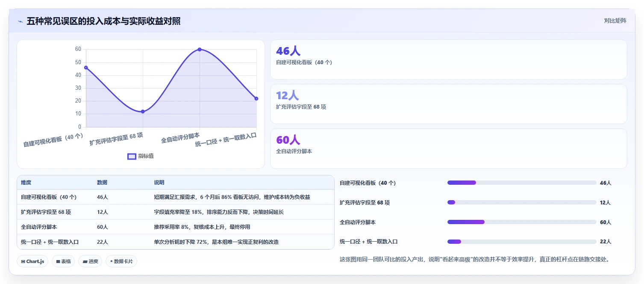Viewport: 644px width, 284px height.
Task: Click the summary note starting 这张图用同一团队
Action: pos(474,259)
